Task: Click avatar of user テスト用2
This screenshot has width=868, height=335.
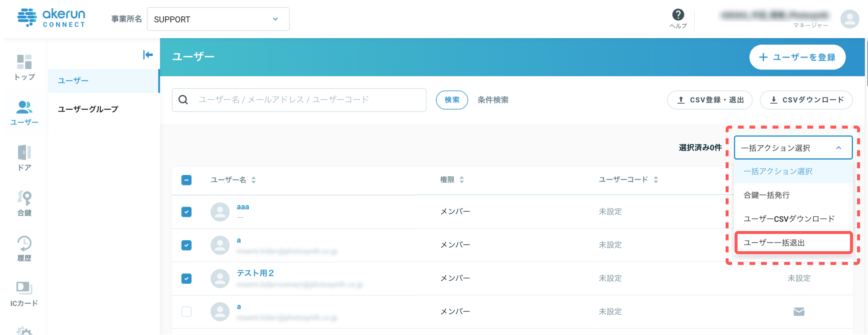Action: click(220, 279)
